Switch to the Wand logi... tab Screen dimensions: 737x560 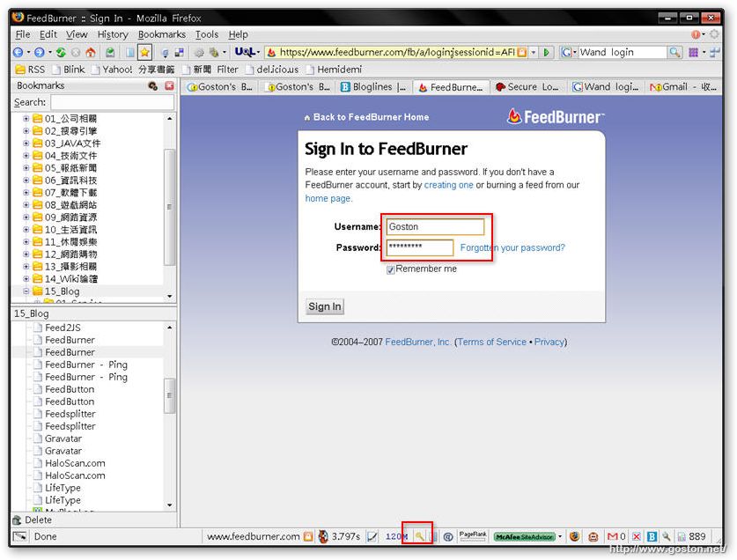point(606,87)
